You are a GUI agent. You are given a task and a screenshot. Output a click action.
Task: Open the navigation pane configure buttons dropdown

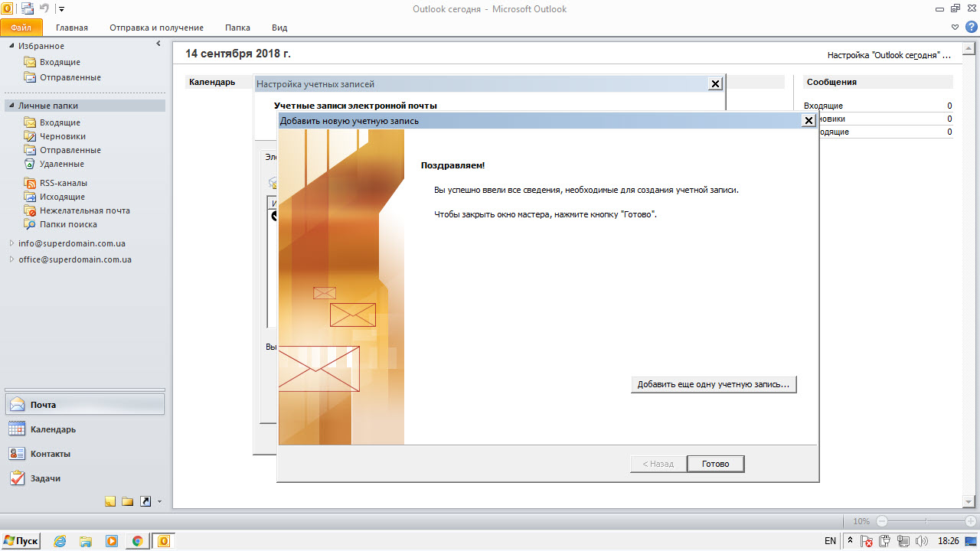point(159,502)
